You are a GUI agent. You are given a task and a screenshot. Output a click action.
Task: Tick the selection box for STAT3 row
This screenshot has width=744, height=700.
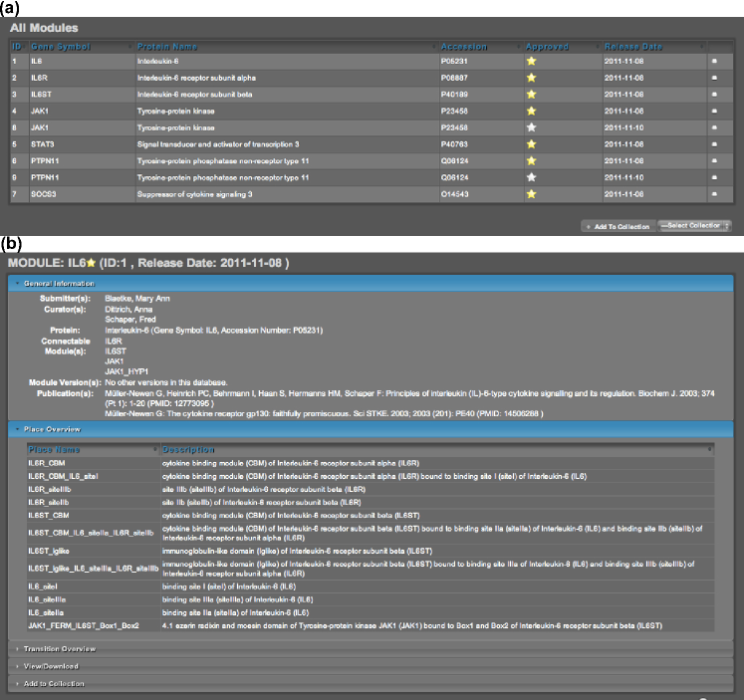[713, 143]
